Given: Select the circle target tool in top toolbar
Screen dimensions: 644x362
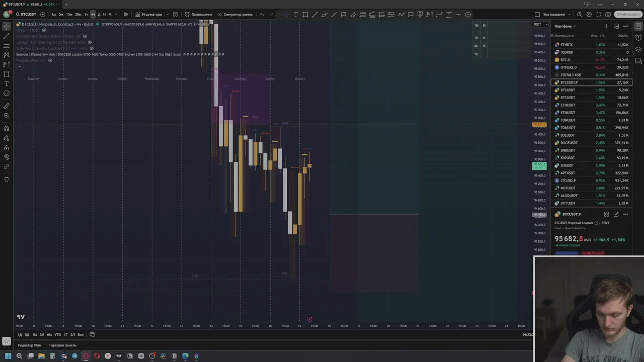Looking at the screenshot, I should point(468,15).
